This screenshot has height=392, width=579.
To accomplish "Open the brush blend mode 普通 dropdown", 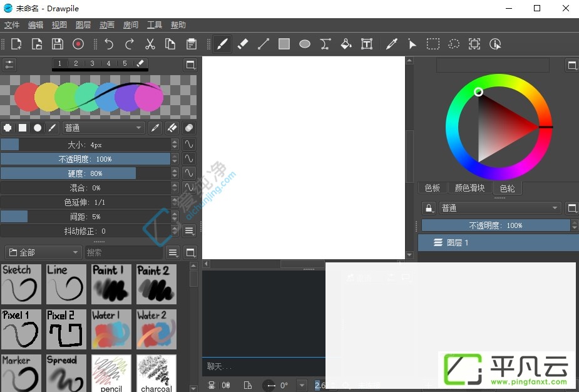I will 103,128.
